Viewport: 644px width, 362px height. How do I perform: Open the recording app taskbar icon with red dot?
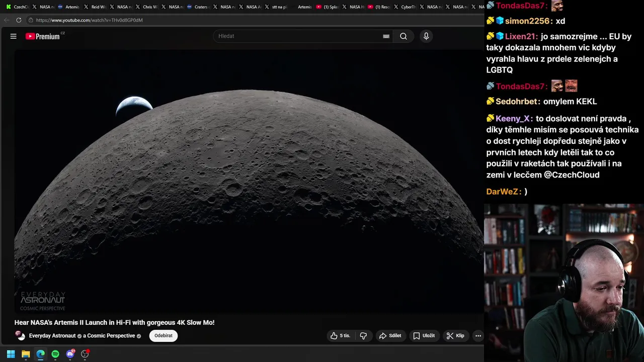pyautogui.click(x=85, y=354)
